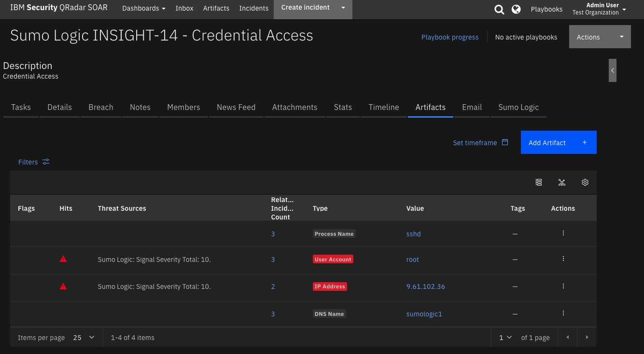Viewport: 644px width, 354px height.
Task: Click the User Account type badge
Action: (333, 259)
